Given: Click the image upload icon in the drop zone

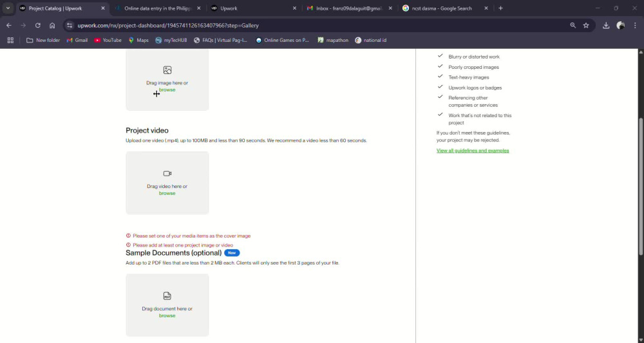Looking at the screenshot, I should click(x=167, y=70).
